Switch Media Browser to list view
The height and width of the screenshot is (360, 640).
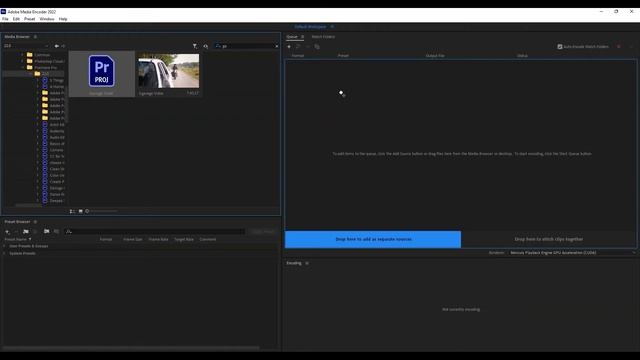pos(72,211)
